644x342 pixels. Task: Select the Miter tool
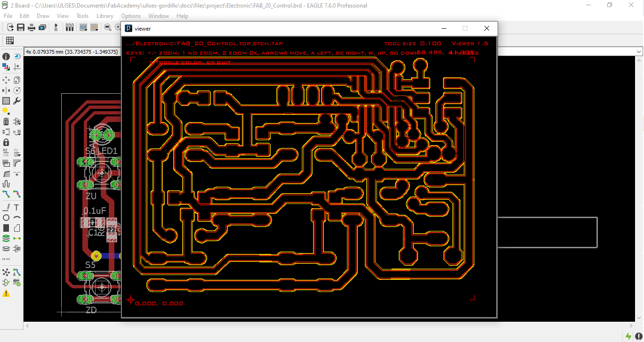pyautogui.click(x=17, y=163)
